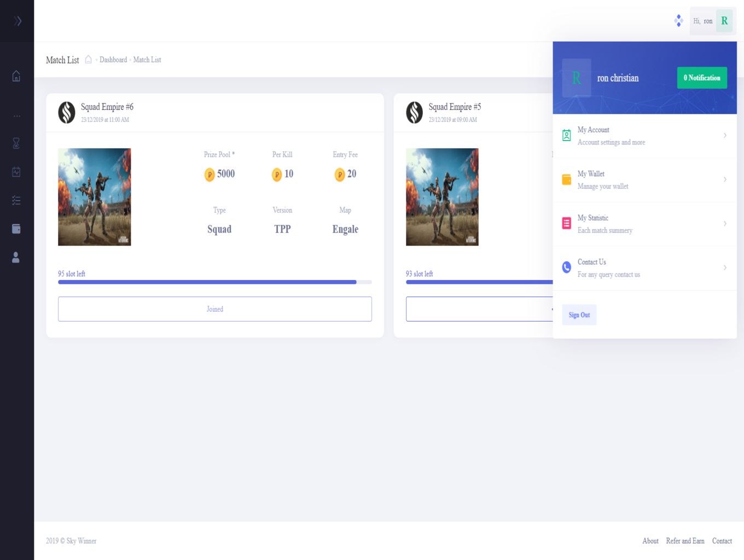Open the home icon in the sidebar

16,76
